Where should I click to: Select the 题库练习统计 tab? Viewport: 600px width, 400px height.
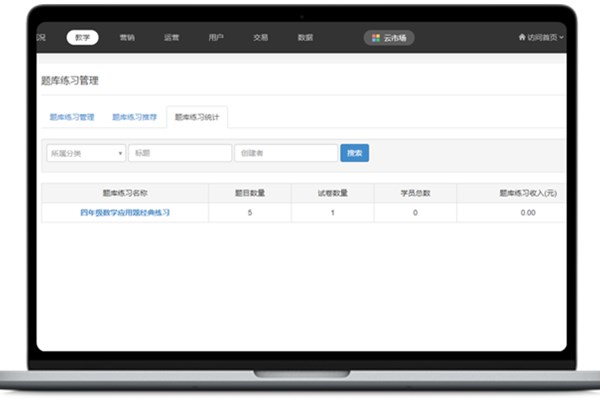197,117
